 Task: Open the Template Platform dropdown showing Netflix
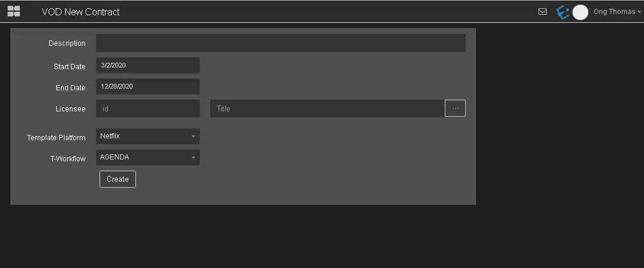(x=148, y=136)
